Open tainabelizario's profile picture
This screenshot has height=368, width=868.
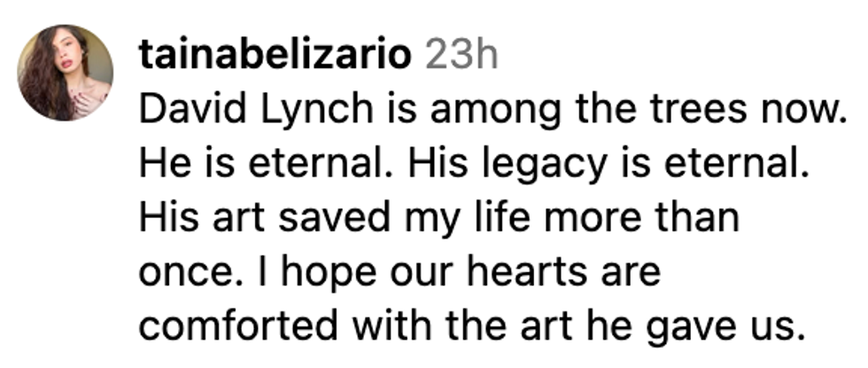[66, 72]
